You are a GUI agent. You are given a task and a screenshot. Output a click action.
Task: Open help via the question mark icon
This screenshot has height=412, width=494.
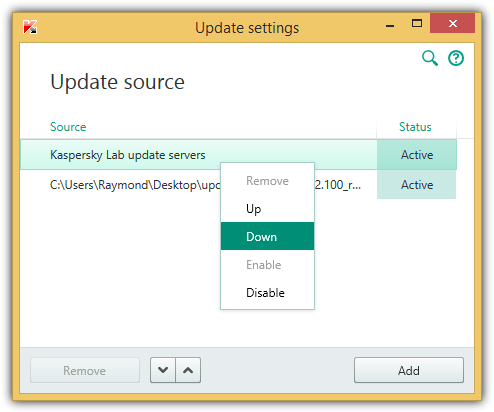coord(456,58)
